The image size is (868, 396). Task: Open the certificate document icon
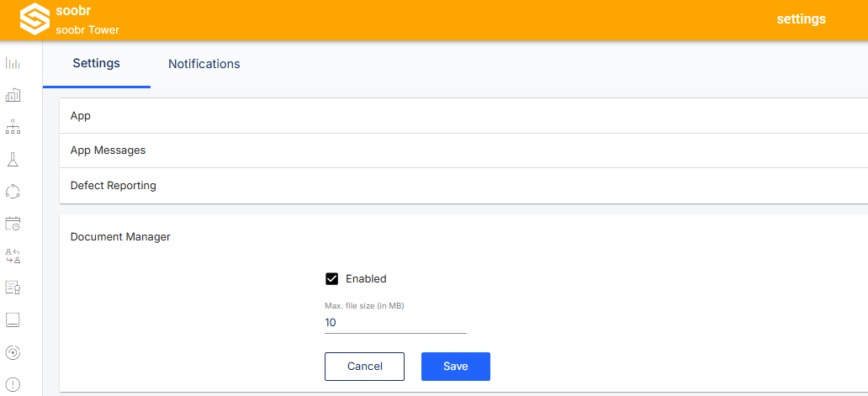(13, 288)
